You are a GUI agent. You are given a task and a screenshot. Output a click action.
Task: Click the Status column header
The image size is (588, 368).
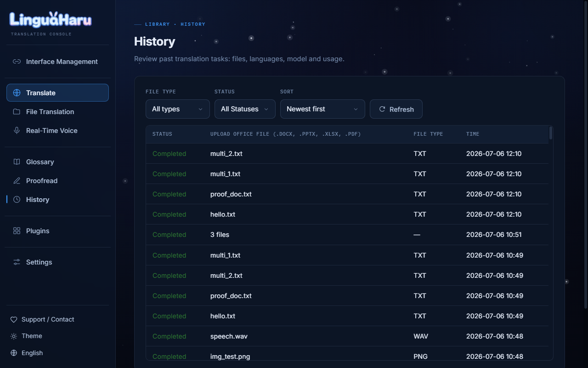(162, 134)
